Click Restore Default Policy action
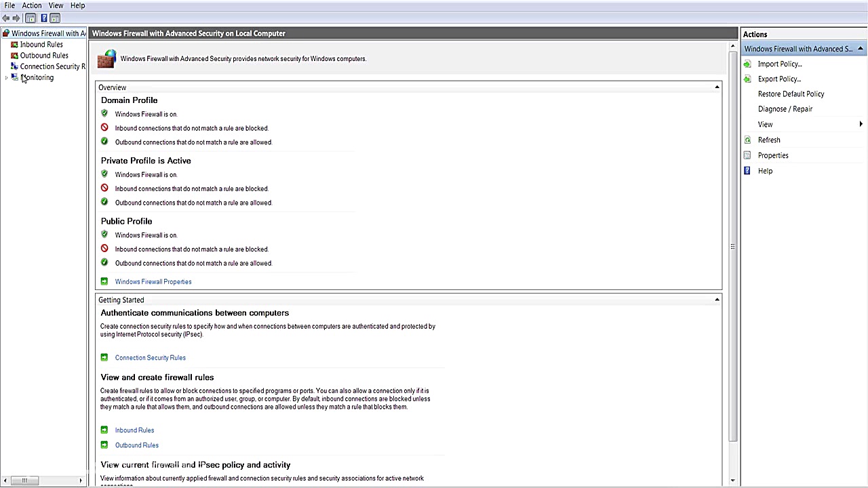Screen dimensions: 868x488 (791, 94)
